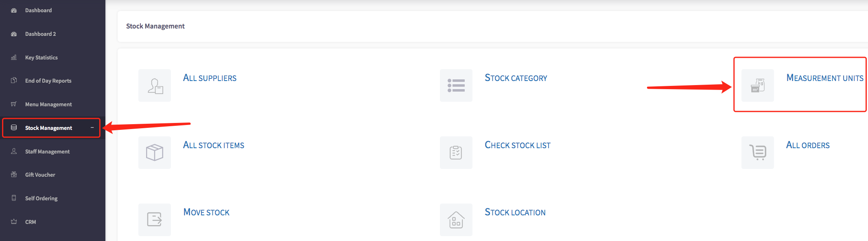Open the All Orders cart icon
Screen dimensions: 868x241
click(758, 153)
